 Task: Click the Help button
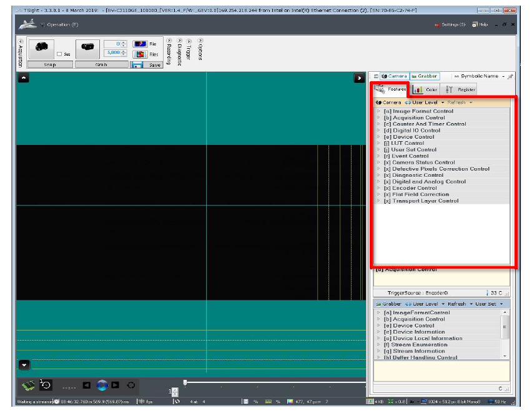(480, 24)
